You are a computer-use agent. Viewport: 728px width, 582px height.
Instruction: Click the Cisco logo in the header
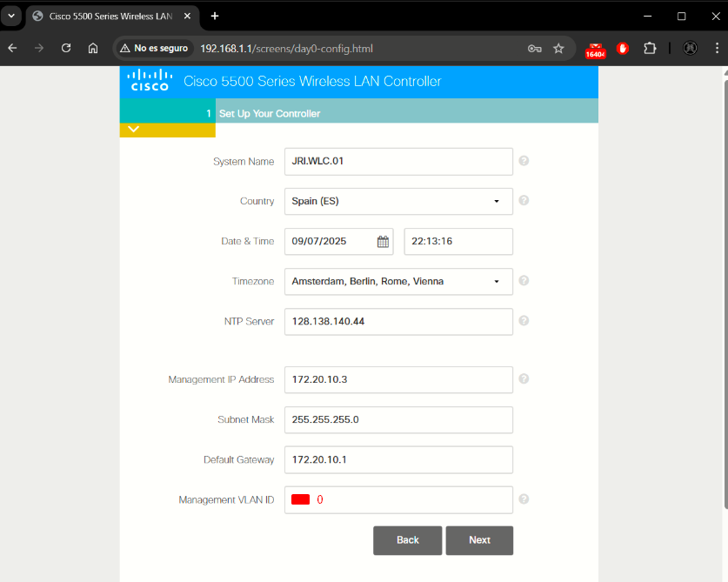pos(150,80)
